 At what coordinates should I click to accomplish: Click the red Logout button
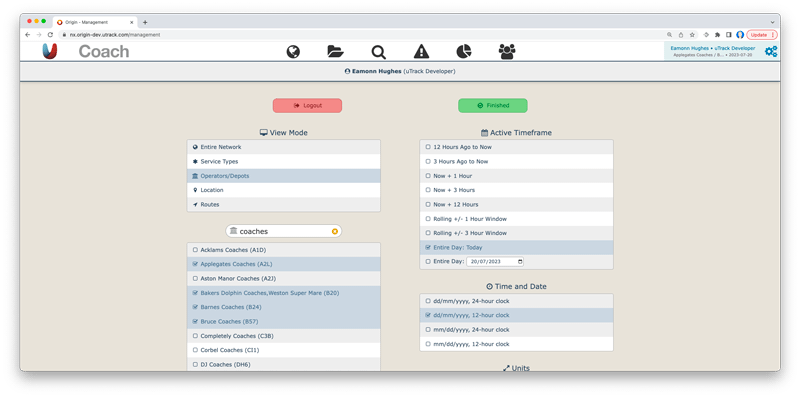(307, 106)
